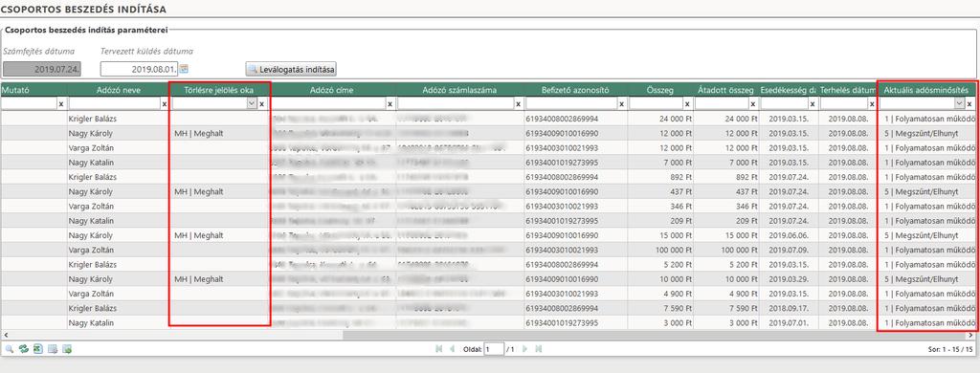Clear the Törlésre jelölés oka filter
Image resolution: width=980 pixels, height=373 pixels.
pos(262,103)
